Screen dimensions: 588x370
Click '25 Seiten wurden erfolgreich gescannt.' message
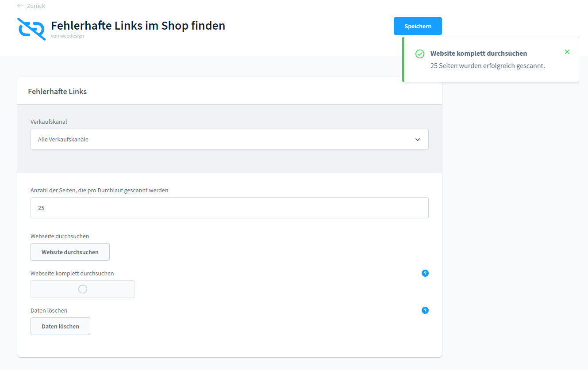point(488,66)
